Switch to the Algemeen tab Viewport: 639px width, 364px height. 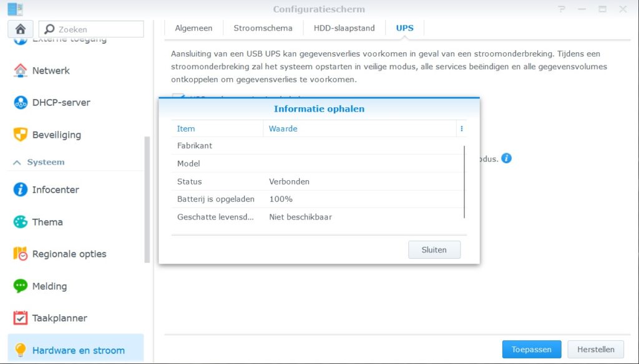(x=193, y=28)
